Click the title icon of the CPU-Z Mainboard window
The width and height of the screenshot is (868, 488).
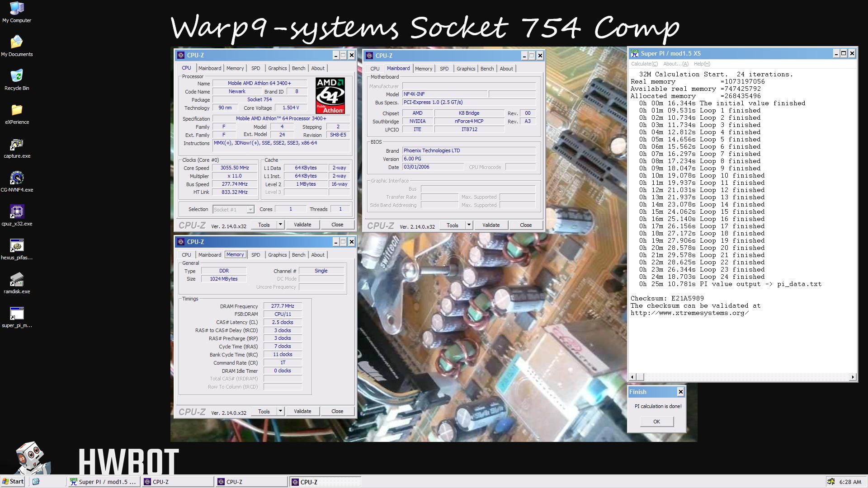pos(369,56)
